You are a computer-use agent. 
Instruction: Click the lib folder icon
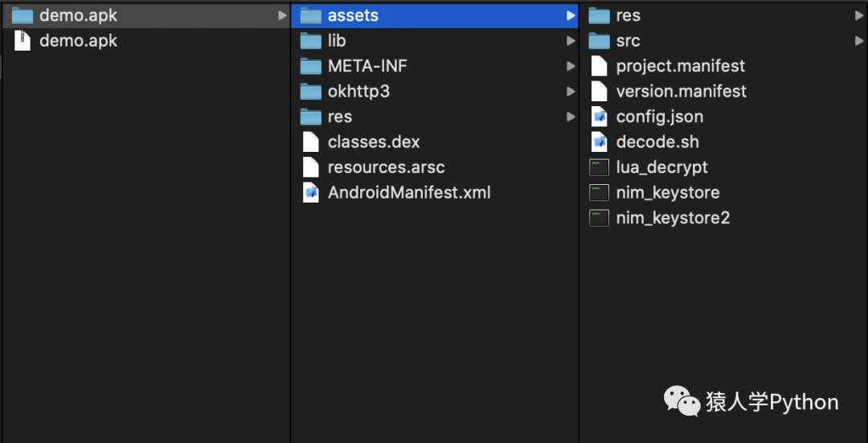311,41
